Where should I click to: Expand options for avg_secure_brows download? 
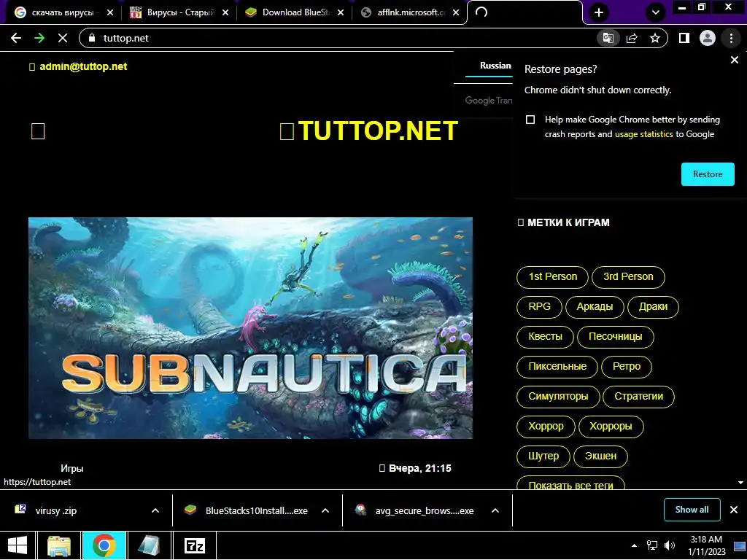pos(495,511)
